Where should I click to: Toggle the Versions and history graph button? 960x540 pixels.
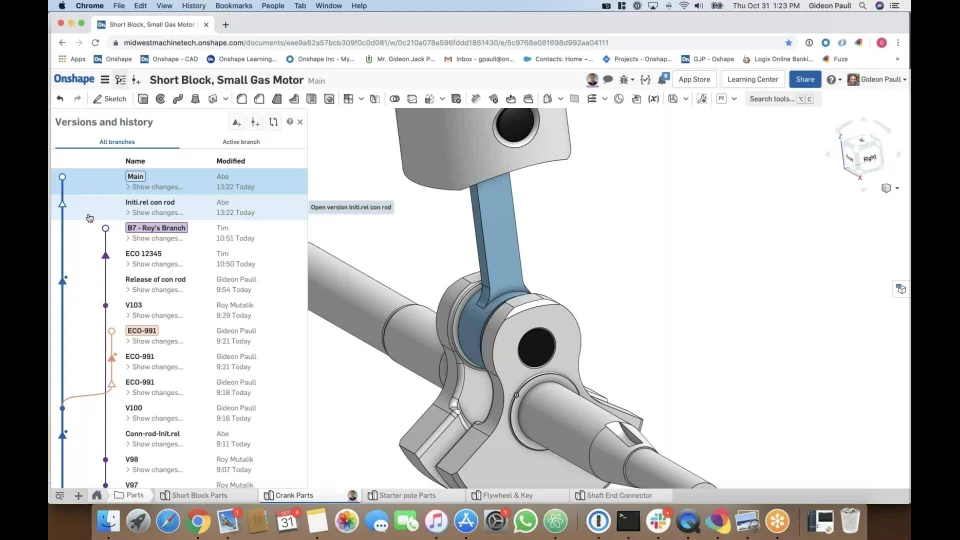tap(121, 80)
